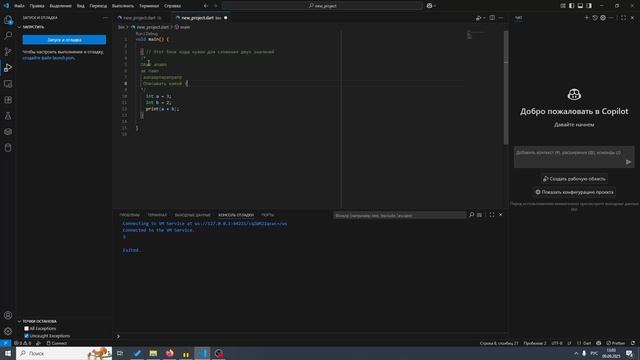Click UTF-8 encoding in status bar

tap(557, 343)
